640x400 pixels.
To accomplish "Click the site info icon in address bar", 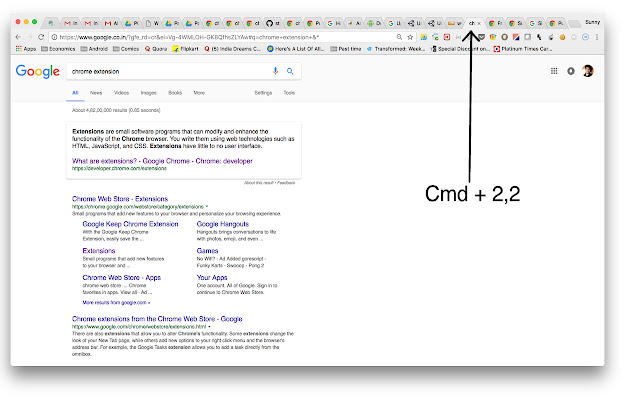I will coord(54,37).
